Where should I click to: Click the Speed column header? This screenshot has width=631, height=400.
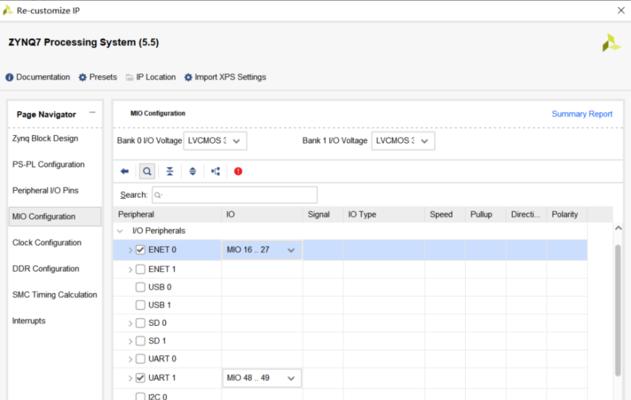(x=445, y=214)
